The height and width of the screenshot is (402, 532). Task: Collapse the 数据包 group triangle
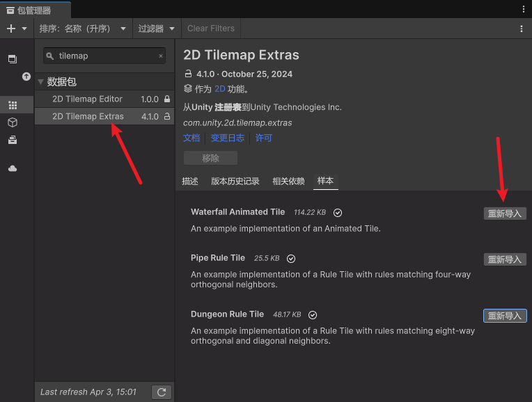coord(40,81)
